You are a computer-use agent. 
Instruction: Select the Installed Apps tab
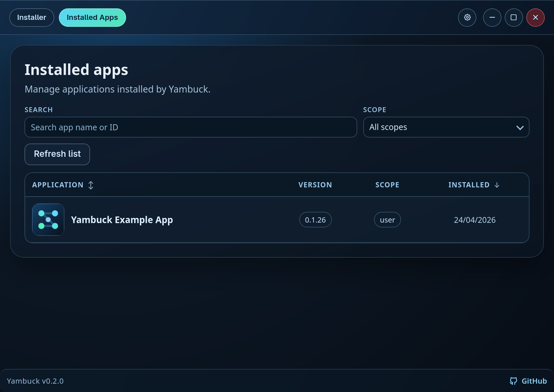click(92, 18)
